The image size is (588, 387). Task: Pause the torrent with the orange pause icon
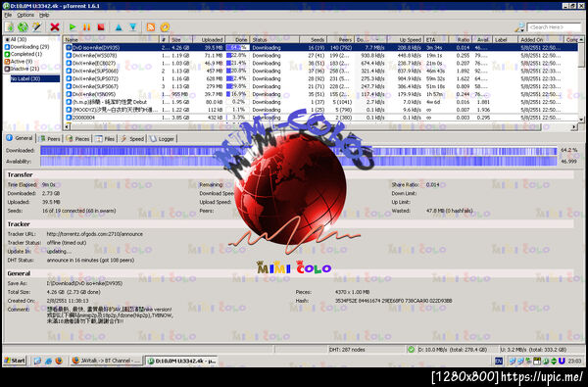click(86, 27)
